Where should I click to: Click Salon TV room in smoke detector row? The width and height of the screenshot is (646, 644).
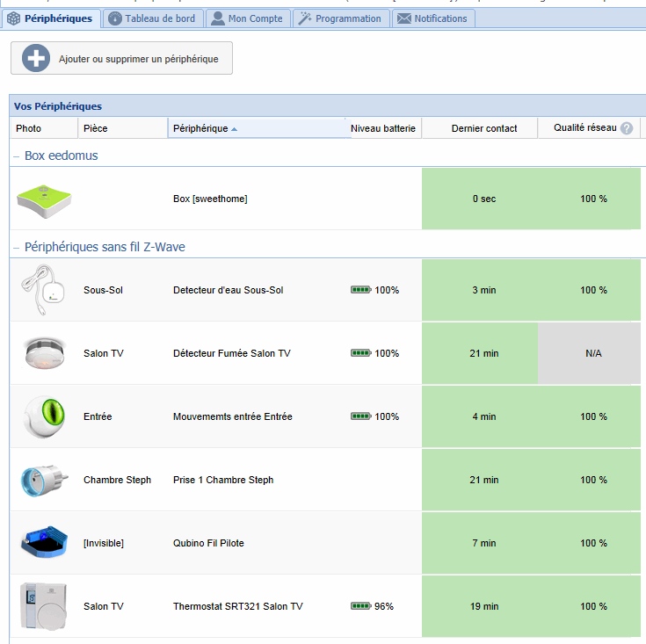point(104,353)
